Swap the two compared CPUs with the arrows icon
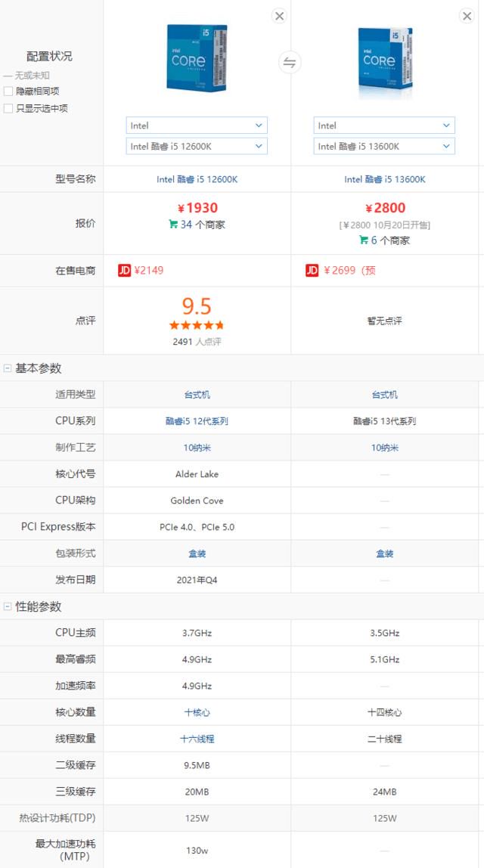Viewport: 484px width, 868px height. pyautogui.click(x=290, y=62)
